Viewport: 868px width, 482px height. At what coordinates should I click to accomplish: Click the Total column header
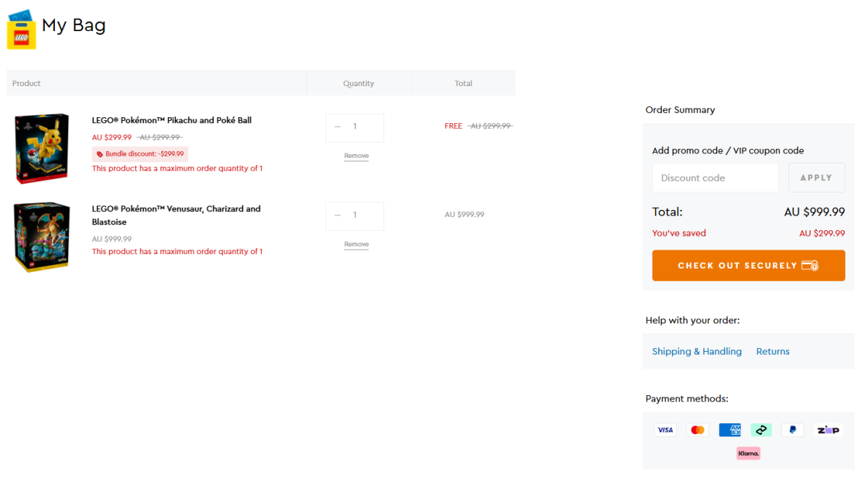point(464,83)
